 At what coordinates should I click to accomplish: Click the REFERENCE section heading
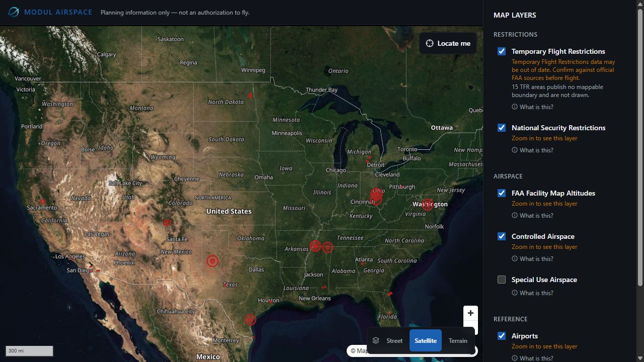tap(511, 319)
